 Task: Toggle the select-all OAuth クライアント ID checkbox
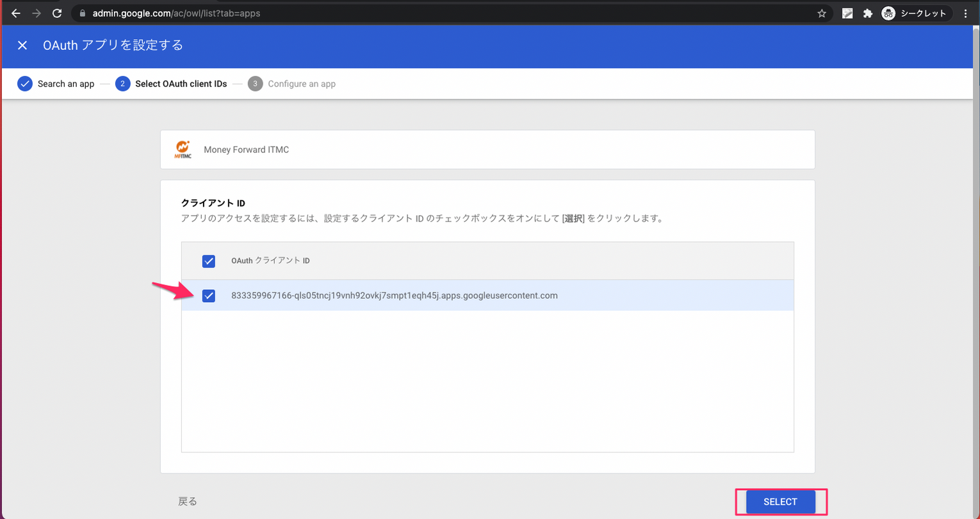(208, 261)
